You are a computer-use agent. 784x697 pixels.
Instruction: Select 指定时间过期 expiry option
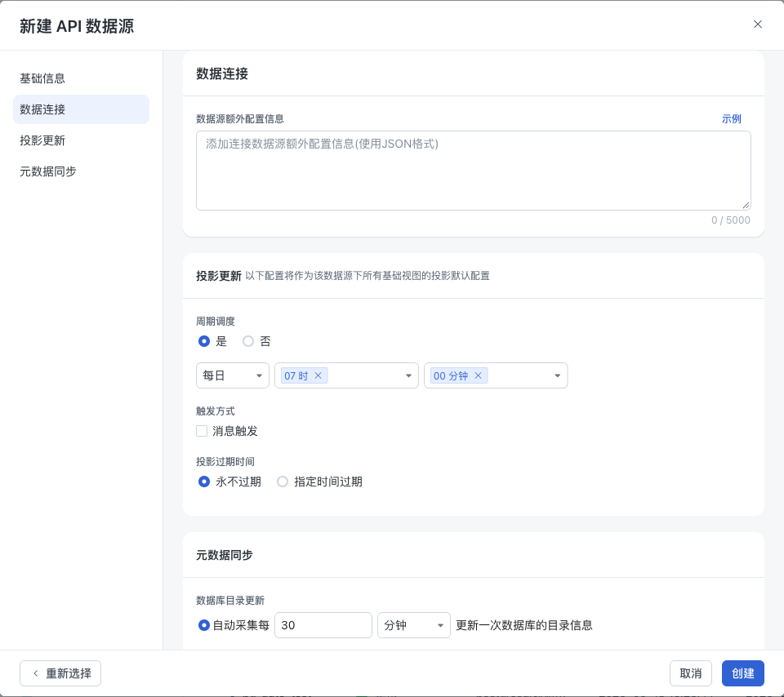point(283,482)
